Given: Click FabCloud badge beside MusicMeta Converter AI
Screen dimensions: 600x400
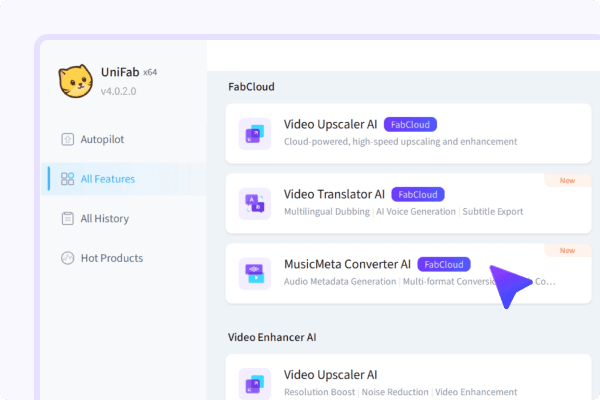Looking at the screenshot, I should [x=444, y=264].
